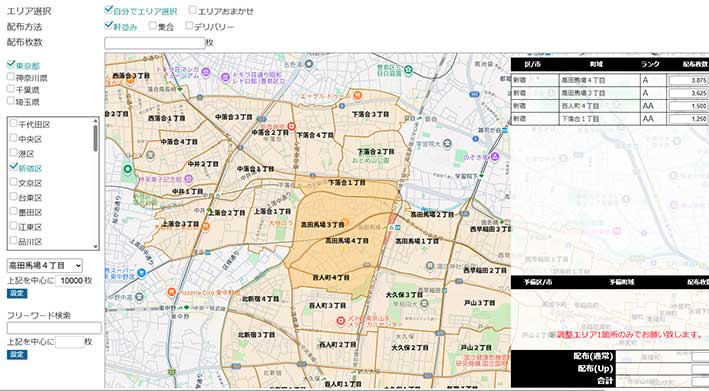709x391 pixels.
Task: Check the 中央区 ward checkbox
Action: click(14, 138)
